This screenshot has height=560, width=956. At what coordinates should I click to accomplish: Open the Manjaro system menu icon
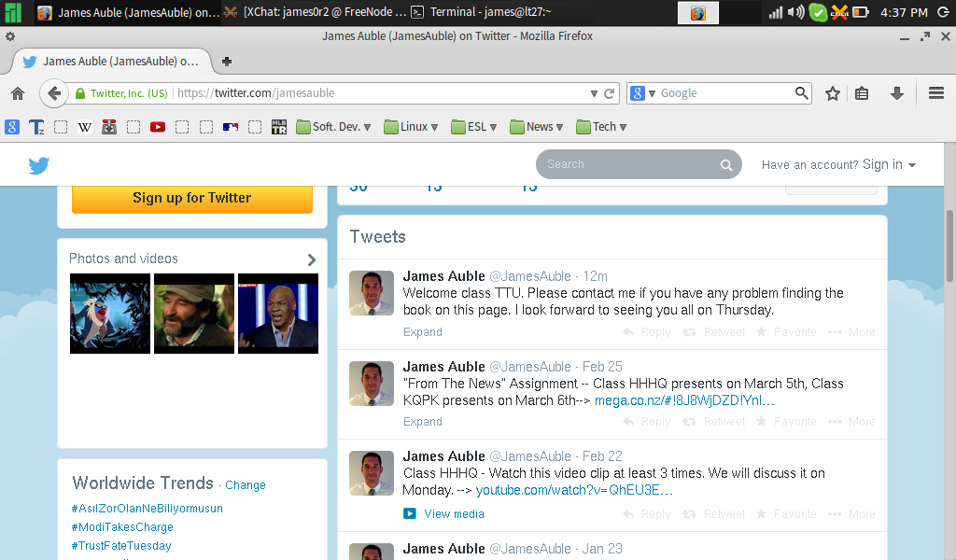13,12
